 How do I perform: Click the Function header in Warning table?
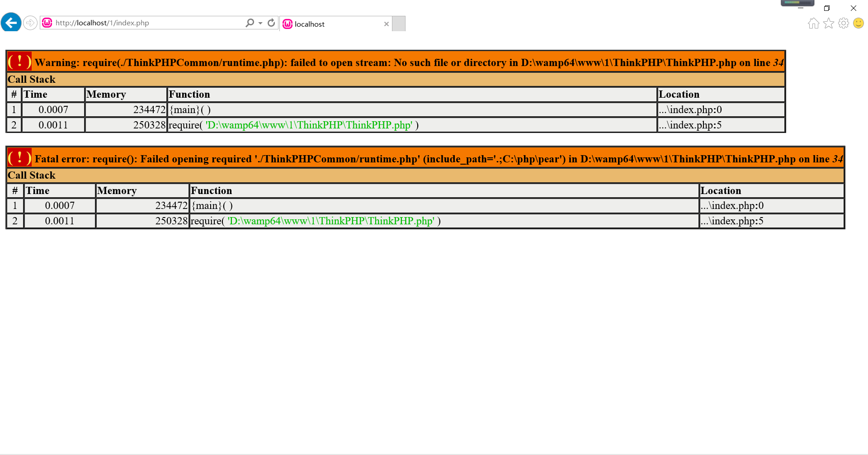coord(189,94)
